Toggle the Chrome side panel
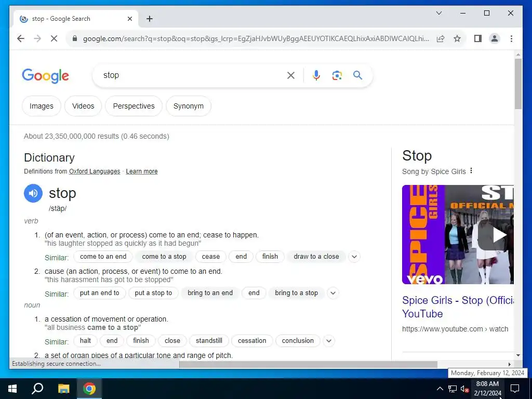The width and height of the screenshot is (532, 399). point(478,38)
